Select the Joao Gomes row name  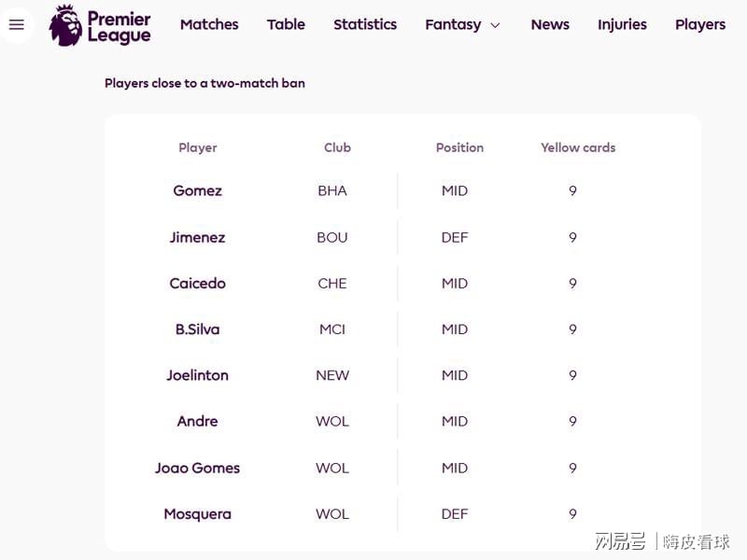click(x=198, y=468)
